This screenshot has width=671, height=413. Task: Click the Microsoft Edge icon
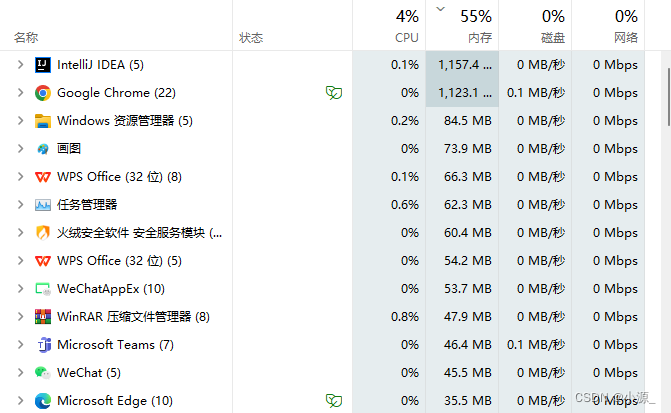[43, 401]
